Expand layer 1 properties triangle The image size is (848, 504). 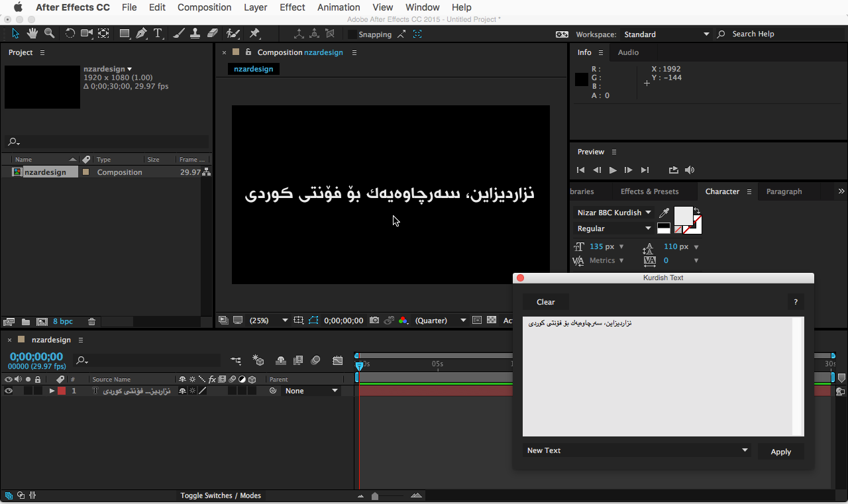pyautogui.click(x=52, y=391)
